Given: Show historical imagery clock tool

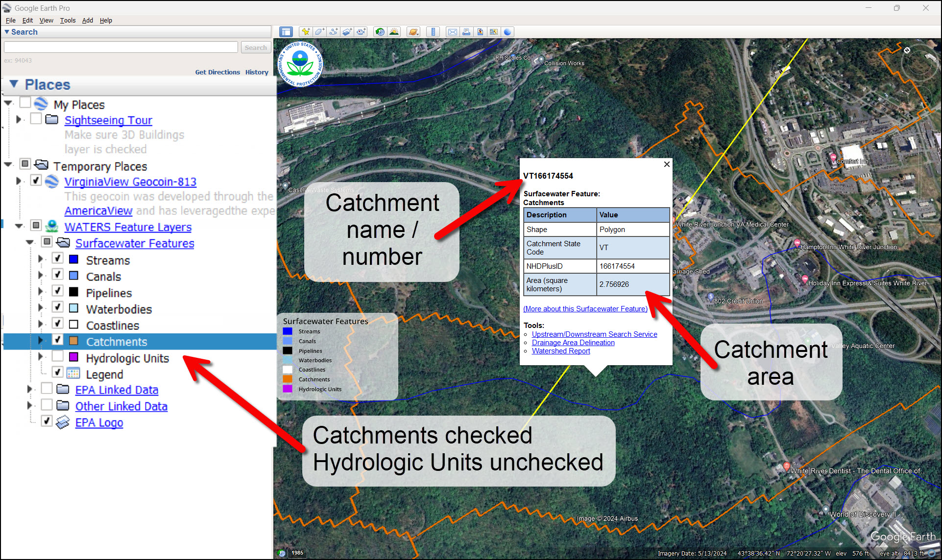Looking at the screenshot, I should coord(380,32).
